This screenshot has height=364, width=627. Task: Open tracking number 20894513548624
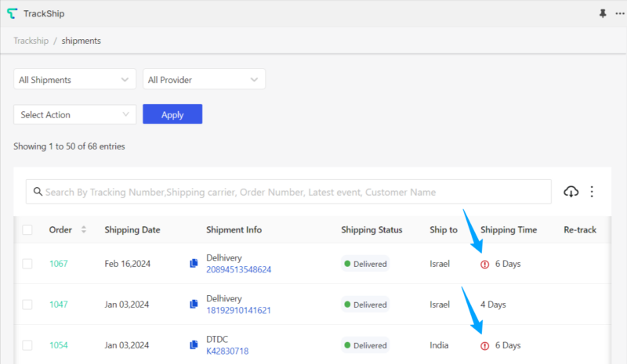click(x=239, y=270)
